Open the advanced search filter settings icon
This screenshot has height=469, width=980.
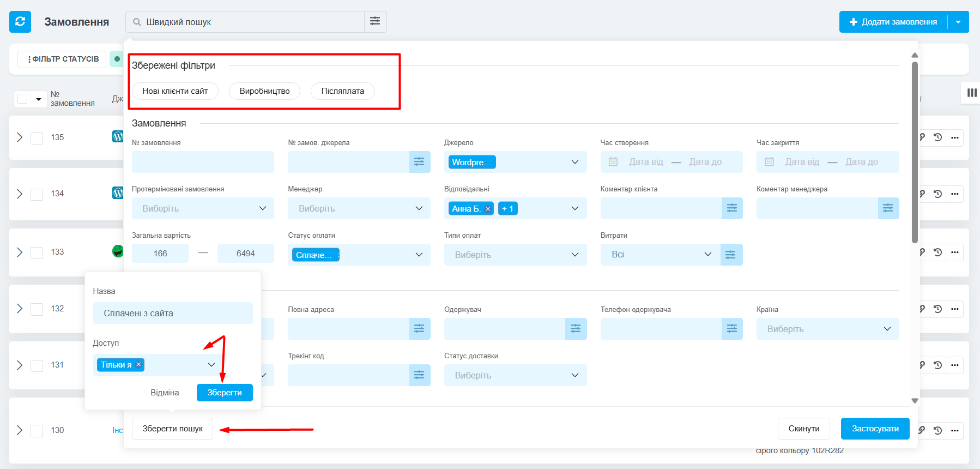click(x=375, y=21)
